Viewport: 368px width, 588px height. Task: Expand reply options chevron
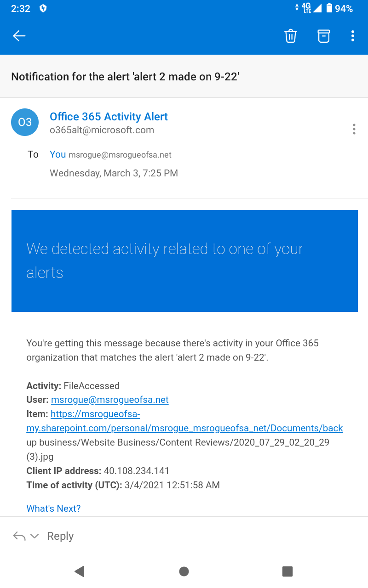[34, 536]
